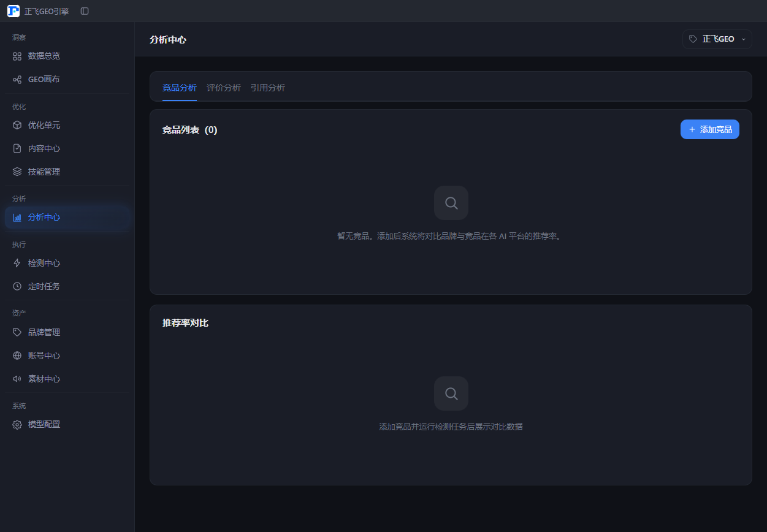Select 分析中心 in the sidebar
The height and width of the screenshot is (532, 767).
coord(67,217)
